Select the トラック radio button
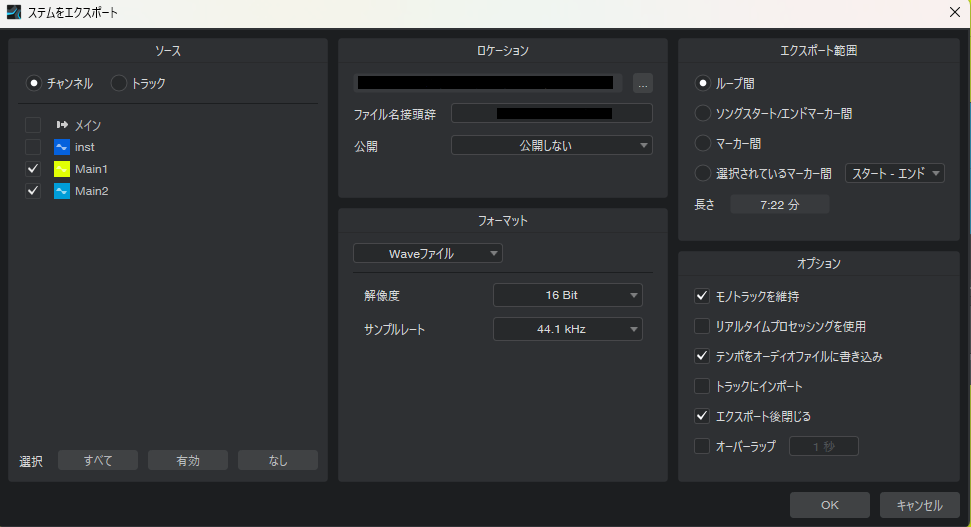Image resolution: width=971 pixels, height=527 pixels. tap(118, 83)
